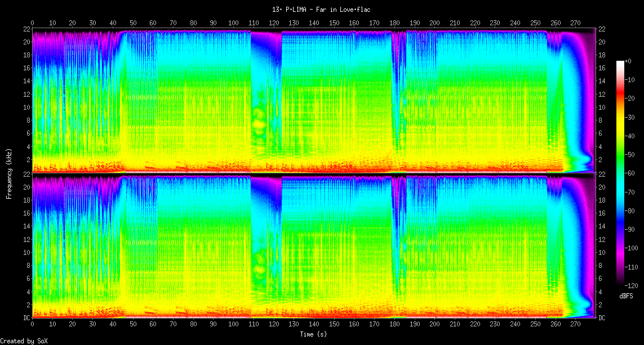Image resolution: width=644 pixels, height=345 pixels.
Task: Click the 0 tick on the bottom time axis
Action: click(x=33, y=325)
